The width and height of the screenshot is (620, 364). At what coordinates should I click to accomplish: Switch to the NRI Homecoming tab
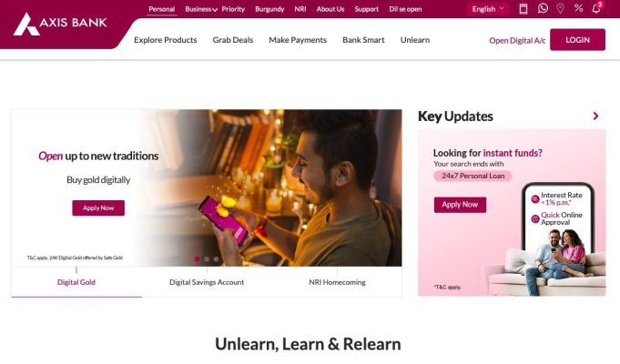coord(337,282)
